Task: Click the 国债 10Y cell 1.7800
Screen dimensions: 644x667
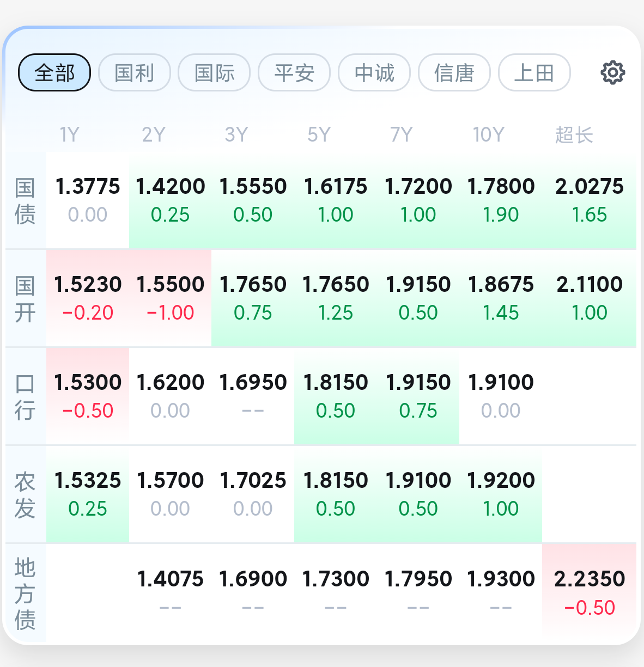Action: coord(501,200)
